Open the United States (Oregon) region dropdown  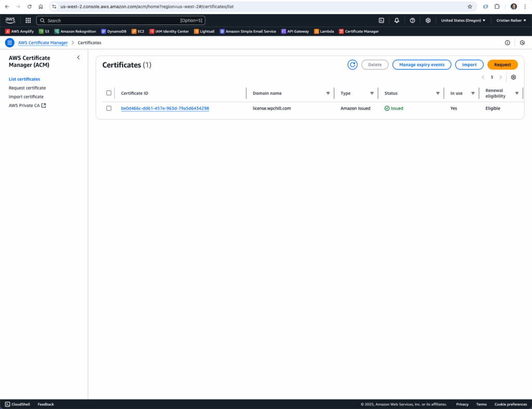tap(463, 21)
